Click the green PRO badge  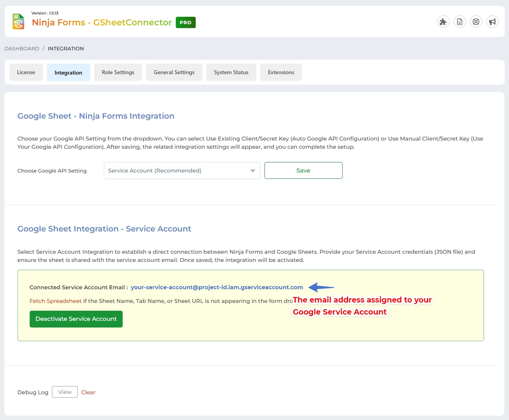[x=186, y=23]
